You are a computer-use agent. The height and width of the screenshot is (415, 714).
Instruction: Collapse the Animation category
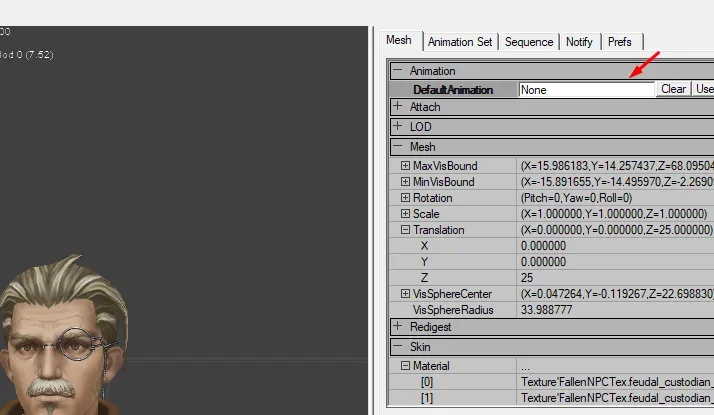pyautogui.click(x=398, y=71)
